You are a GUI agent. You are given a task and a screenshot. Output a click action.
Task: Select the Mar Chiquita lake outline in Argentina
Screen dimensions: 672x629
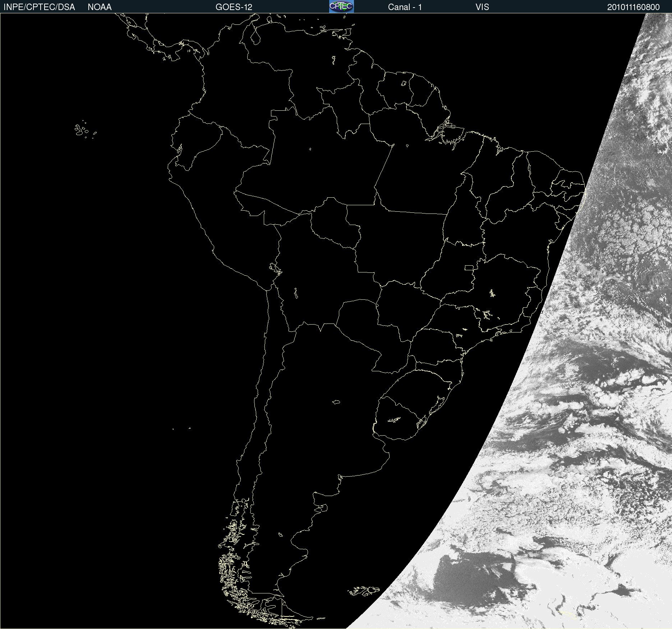point(336,402)
